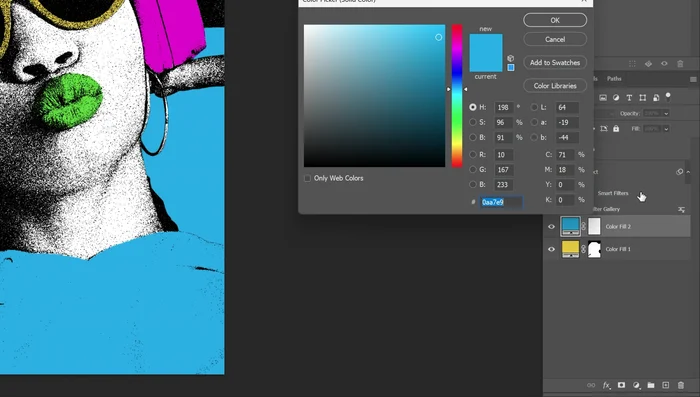The width and height of the screenshot is (700, 397).
Task: Click diamond icon in upper properties panel
Action: 648,64
